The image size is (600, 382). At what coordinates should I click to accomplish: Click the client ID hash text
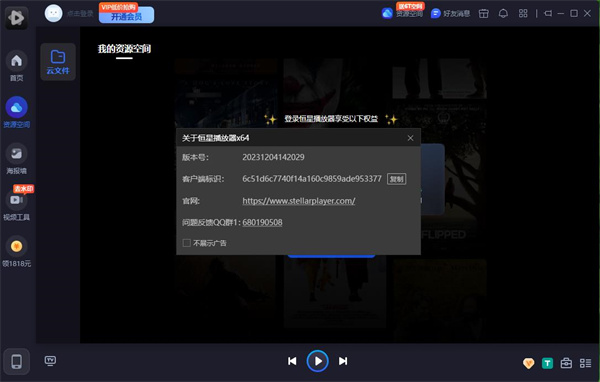tap(312, 179)
